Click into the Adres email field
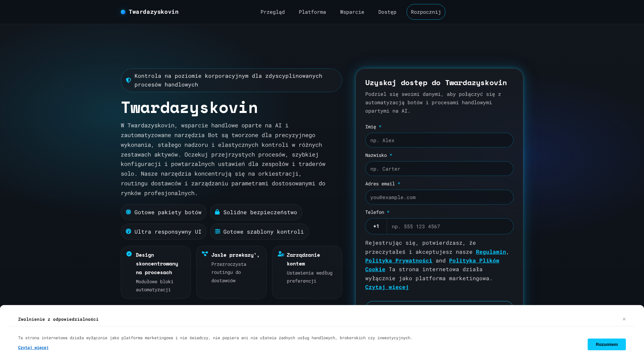 [439, 197]
